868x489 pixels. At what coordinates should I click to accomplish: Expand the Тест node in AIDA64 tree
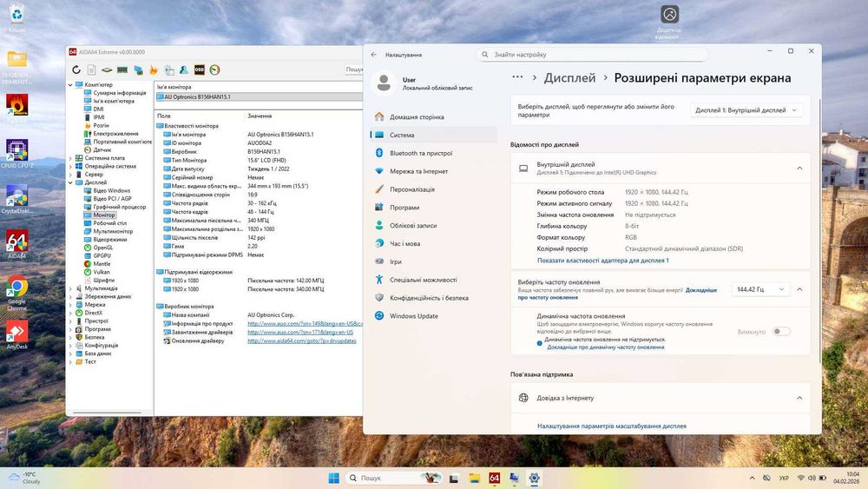(70, 361)
